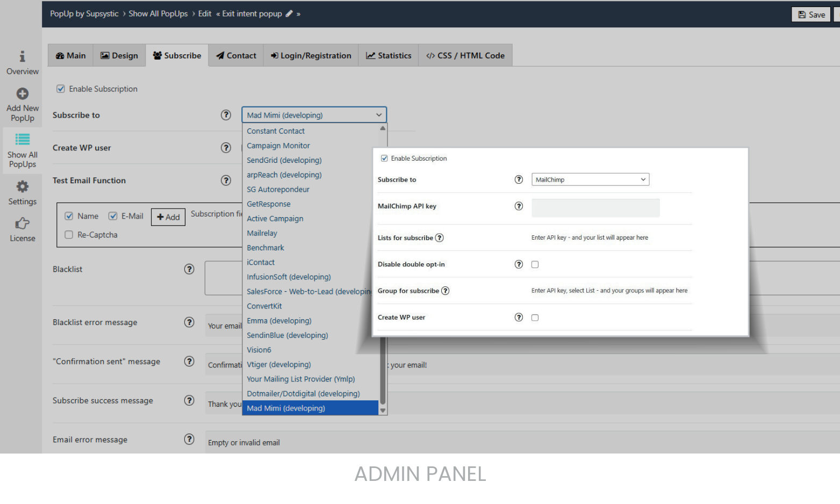Click the help icon beside Group for subscribe

[x=445, y=291]
